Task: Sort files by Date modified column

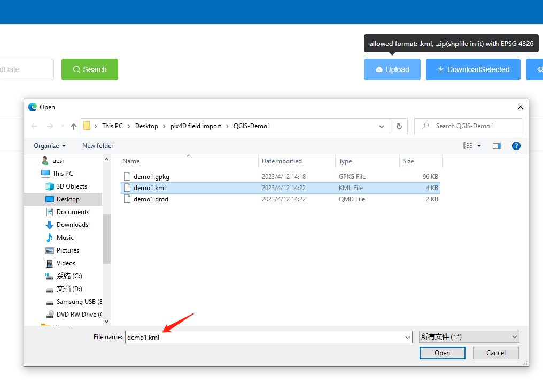Action: point(282,161)
